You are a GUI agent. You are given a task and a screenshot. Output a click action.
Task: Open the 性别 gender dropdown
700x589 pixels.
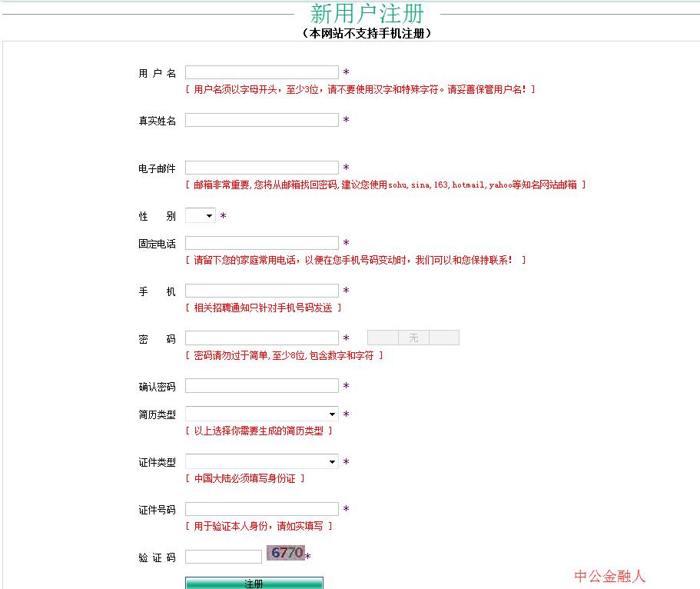click(201, 216)
